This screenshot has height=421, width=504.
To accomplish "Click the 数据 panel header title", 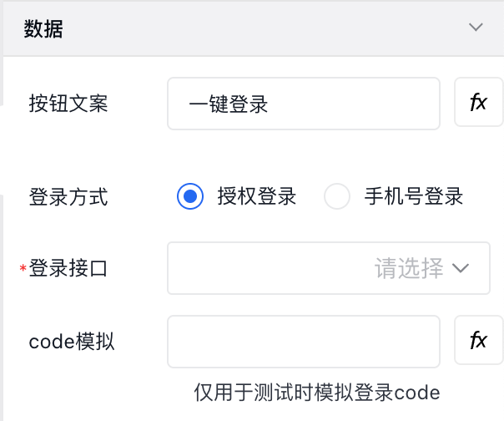I will (x=44, y=28).
